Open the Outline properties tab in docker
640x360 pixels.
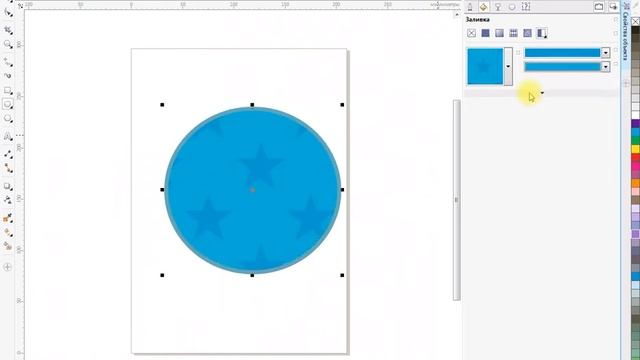pos(470,7)
